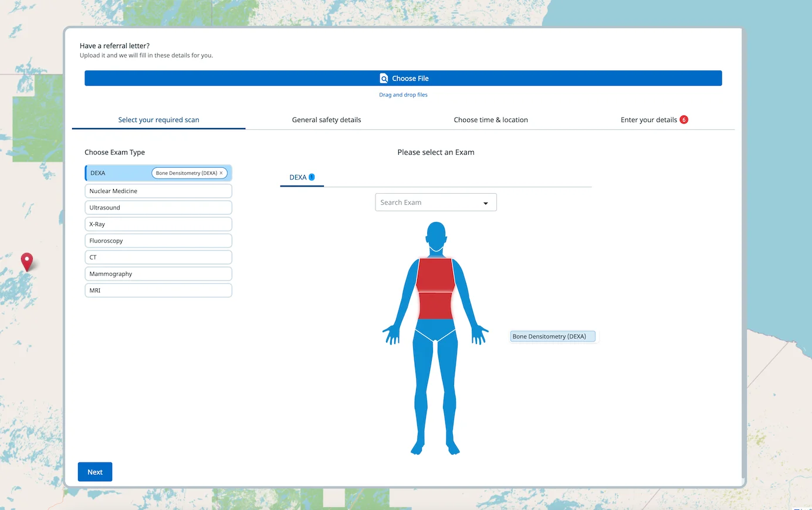Screen dimensions: 812x510
Task: Select the DEXA exam sub-tab
Action: point(302,177)
